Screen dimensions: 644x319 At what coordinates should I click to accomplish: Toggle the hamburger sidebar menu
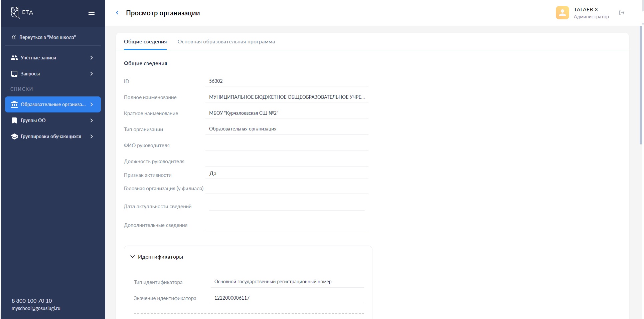click(91, 13)
